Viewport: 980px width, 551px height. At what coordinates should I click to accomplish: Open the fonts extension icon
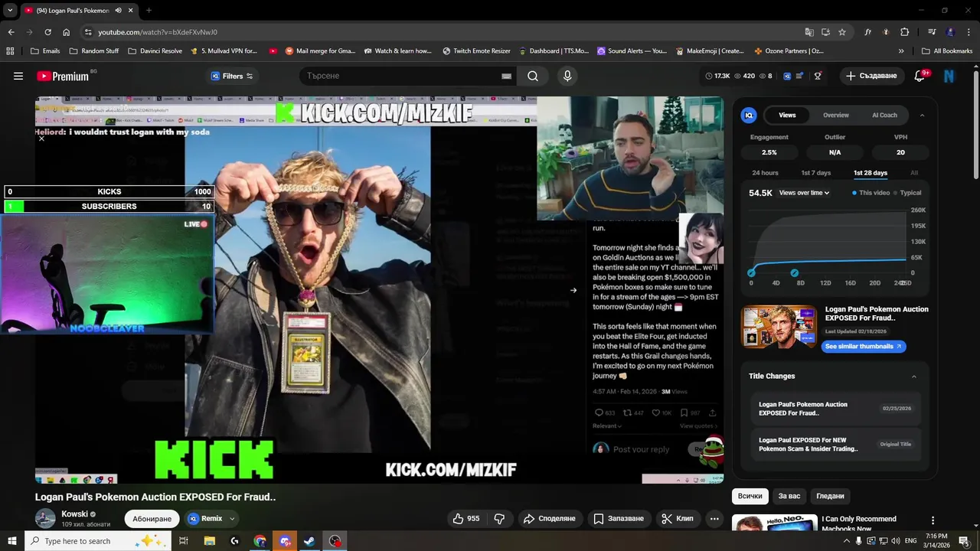867,32
